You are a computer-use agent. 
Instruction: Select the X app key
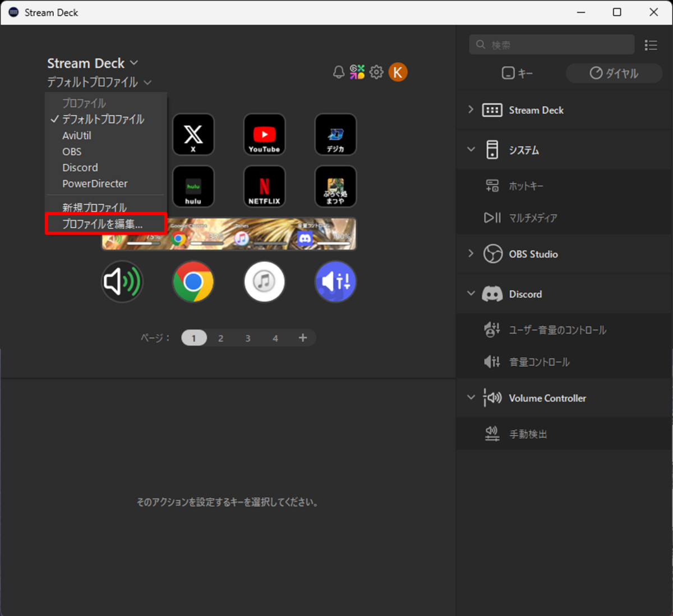coord(193,135)
